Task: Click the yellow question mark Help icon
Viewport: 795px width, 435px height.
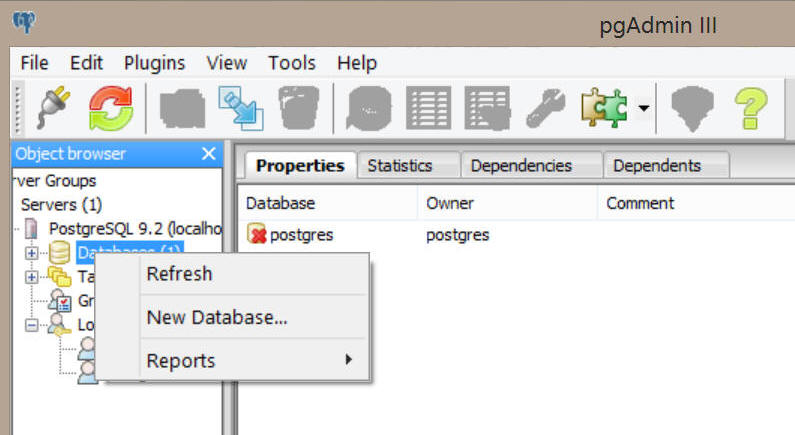Action: [752, 108]
